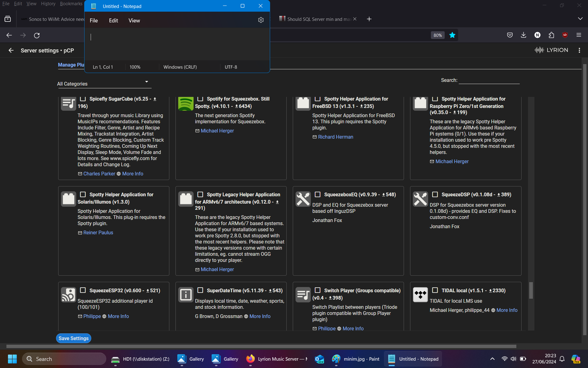Enable Switch Player checkbox
This screenshot has width=588, height=368.
[318, 290]
